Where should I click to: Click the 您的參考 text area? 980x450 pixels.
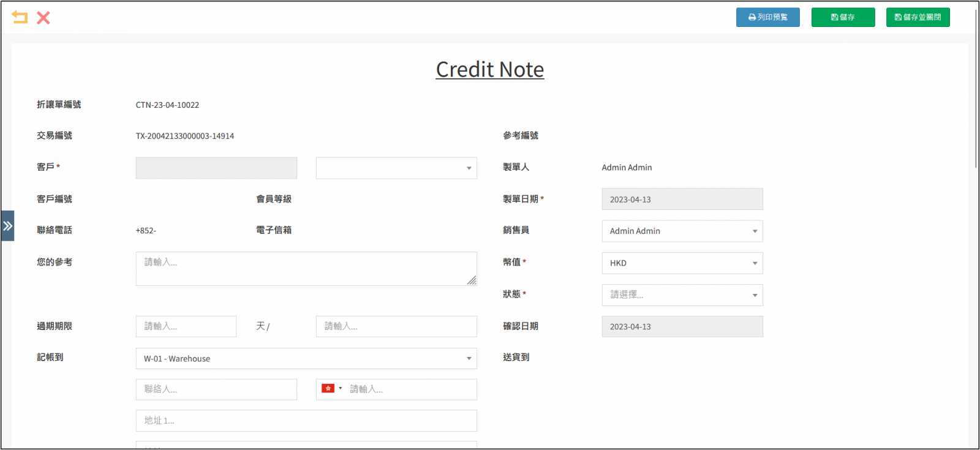306,269
